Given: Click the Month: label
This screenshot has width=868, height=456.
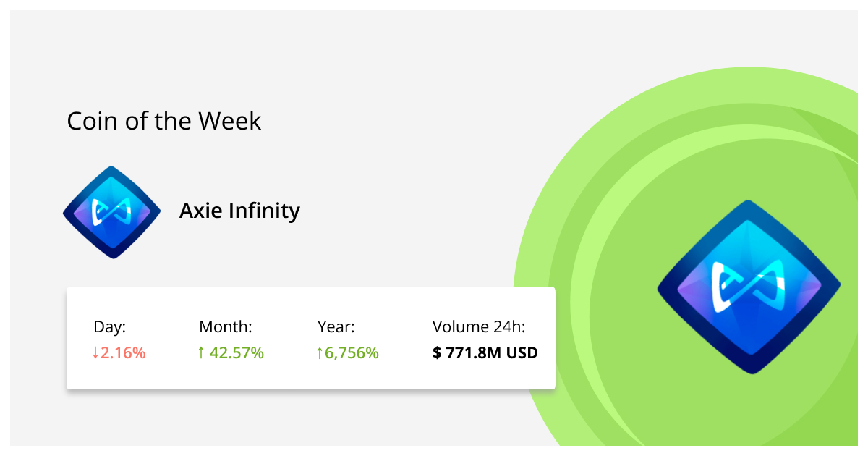Looking at the screenshot, I should pyautogui.click(x=225, y=326).
